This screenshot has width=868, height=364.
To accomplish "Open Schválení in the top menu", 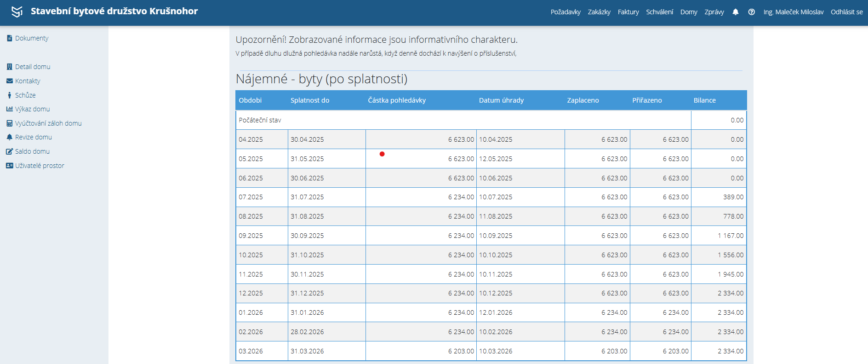I will (659, 12).
